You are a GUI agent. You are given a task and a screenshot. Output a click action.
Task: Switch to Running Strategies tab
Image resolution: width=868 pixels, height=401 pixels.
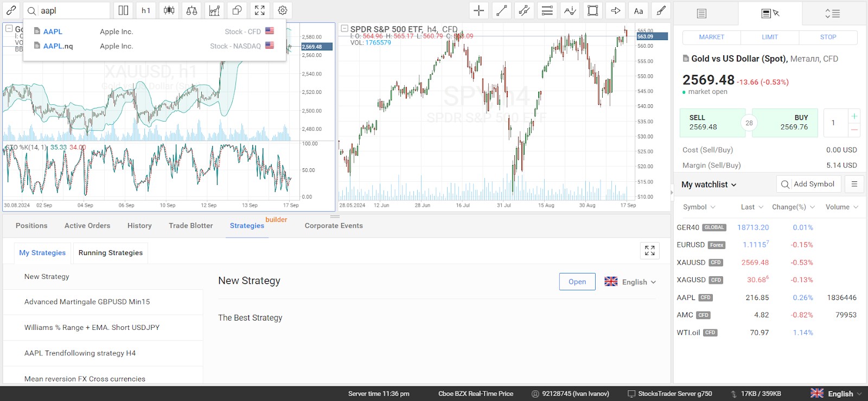111,253
